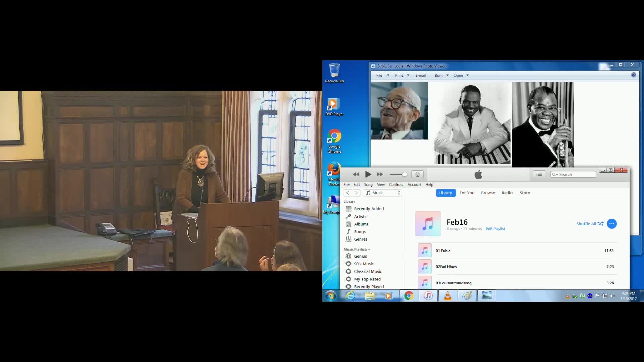
Task: Click the iTunes taskbar icon
Action: point(428,296)
